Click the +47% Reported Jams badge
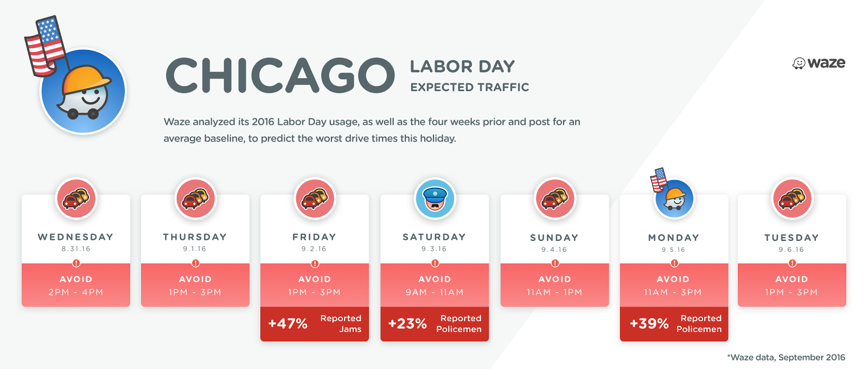Viewport: 868px width, 369px height. pyautogui.click(x=315, y=324)
